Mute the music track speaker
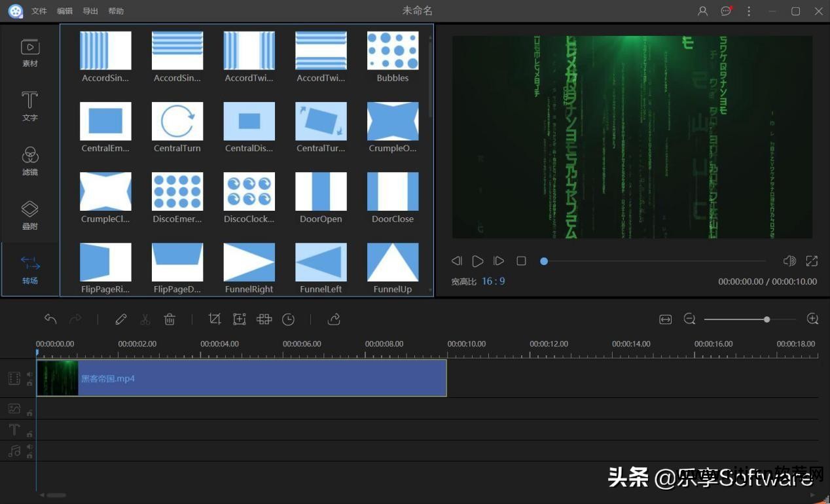Viewport: 830px width, 504px height. (x=29, y=447)
